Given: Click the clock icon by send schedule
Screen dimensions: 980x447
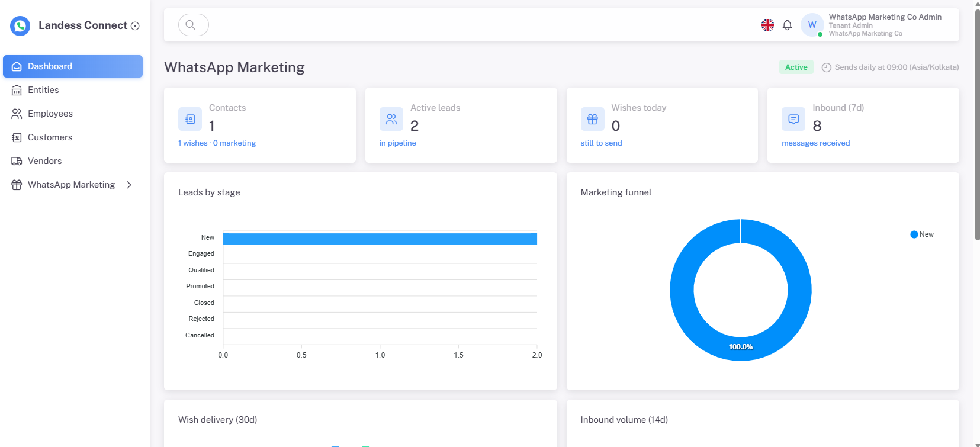Looking at the screenshot, I should click(827, 67).
